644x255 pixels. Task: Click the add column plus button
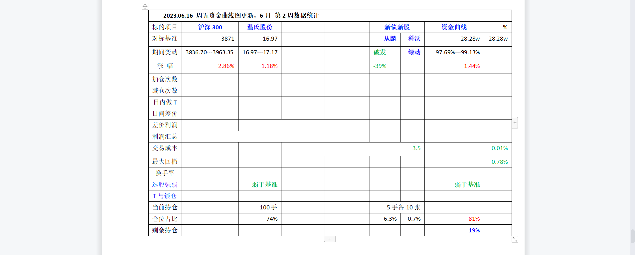515,123
